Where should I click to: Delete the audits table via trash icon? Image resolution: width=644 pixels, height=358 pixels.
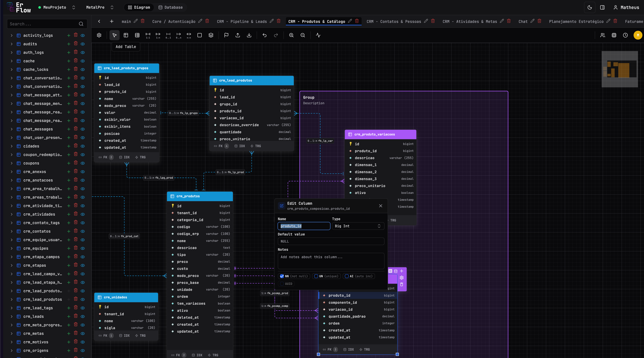click(x=76, y=44)
